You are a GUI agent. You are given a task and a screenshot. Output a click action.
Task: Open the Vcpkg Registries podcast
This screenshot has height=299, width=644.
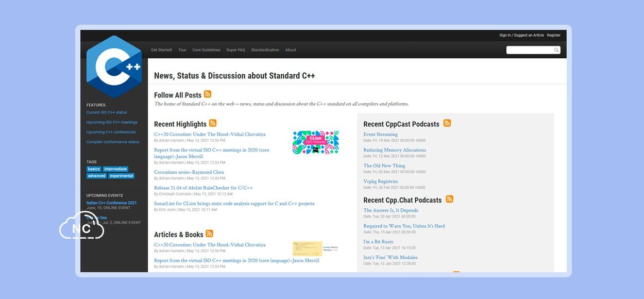tap(381, 181)
